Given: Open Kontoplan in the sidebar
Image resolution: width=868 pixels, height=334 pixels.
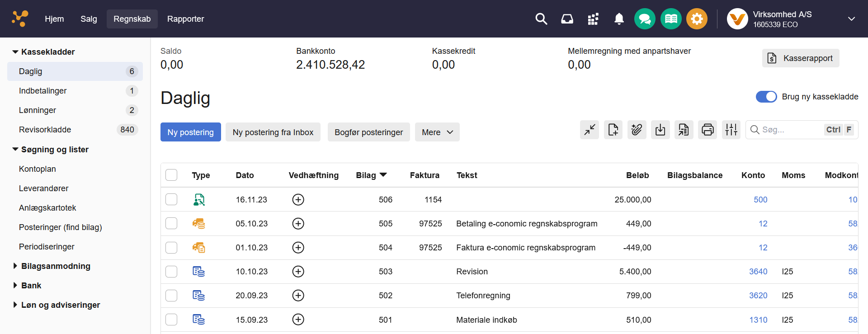Looking at the screenshot, I should 38,169.
